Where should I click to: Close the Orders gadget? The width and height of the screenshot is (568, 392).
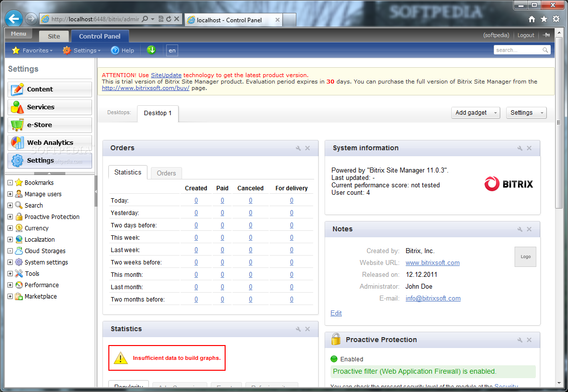pyautogui.click(x=308, y=148)
